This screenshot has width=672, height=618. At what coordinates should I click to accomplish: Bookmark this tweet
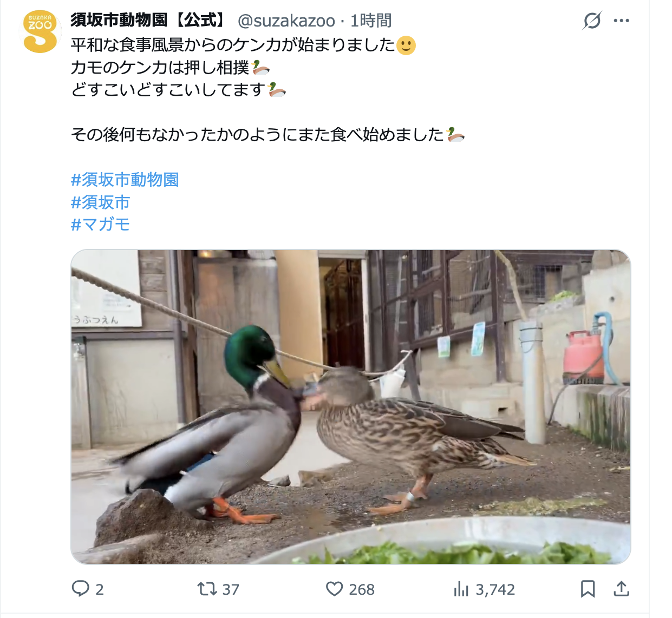tap(588, 589)
